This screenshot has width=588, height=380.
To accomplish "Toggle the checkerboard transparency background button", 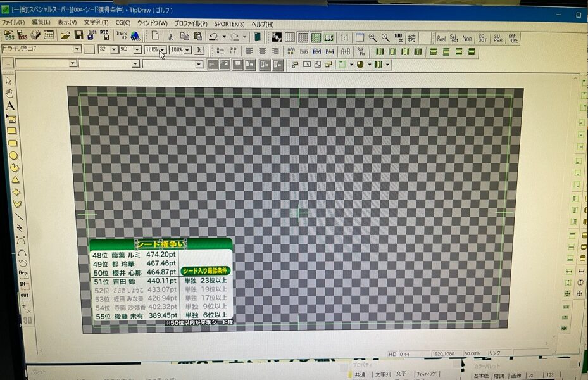I will click(303, 37).
